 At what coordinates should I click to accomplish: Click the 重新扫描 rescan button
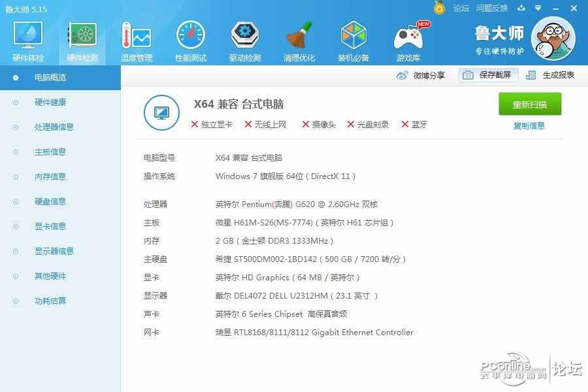click(x=530, y=104)
